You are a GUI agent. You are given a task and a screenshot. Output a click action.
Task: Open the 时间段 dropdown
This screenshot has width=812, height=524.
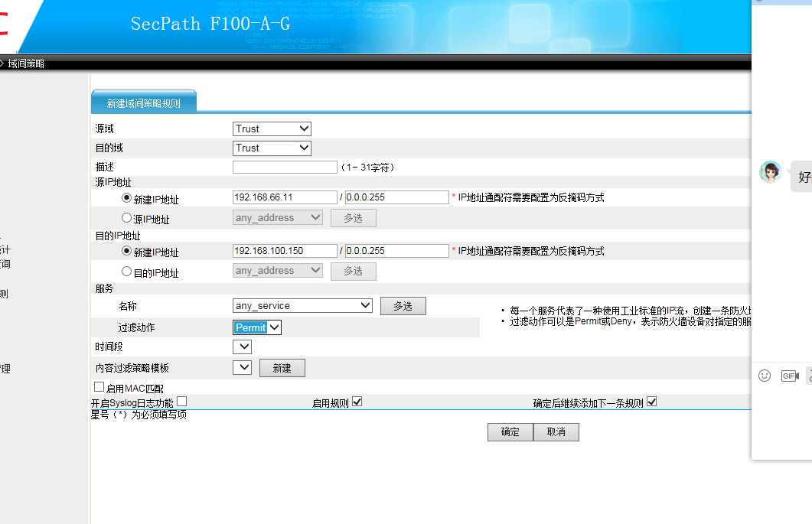[242, 347]
